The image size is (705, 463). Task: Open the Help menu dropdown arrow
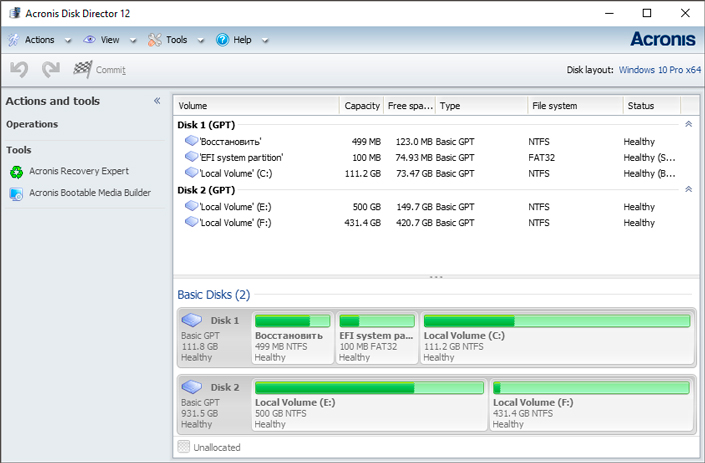click(x=265, y=40)
